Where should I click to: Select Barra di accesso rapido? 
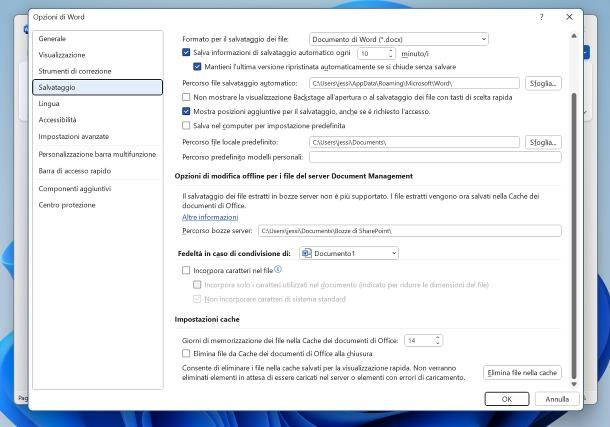coord(98,171)
